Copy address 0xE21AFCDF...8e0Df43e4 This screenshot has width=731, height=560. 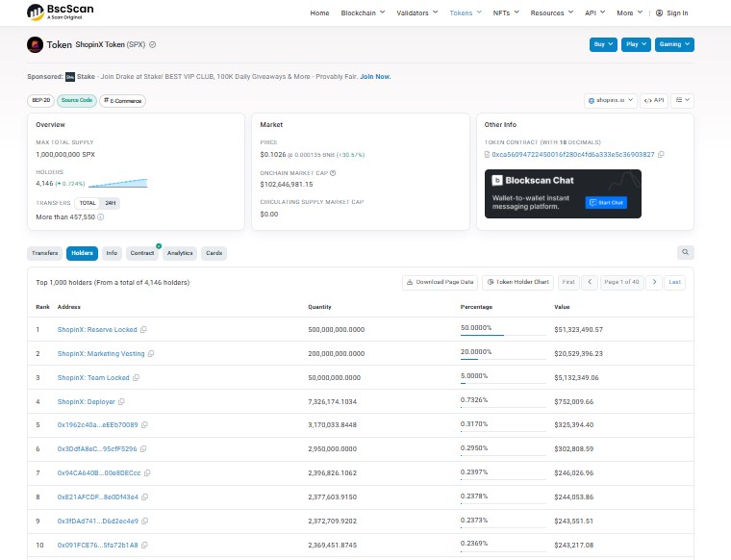point(145,497)
